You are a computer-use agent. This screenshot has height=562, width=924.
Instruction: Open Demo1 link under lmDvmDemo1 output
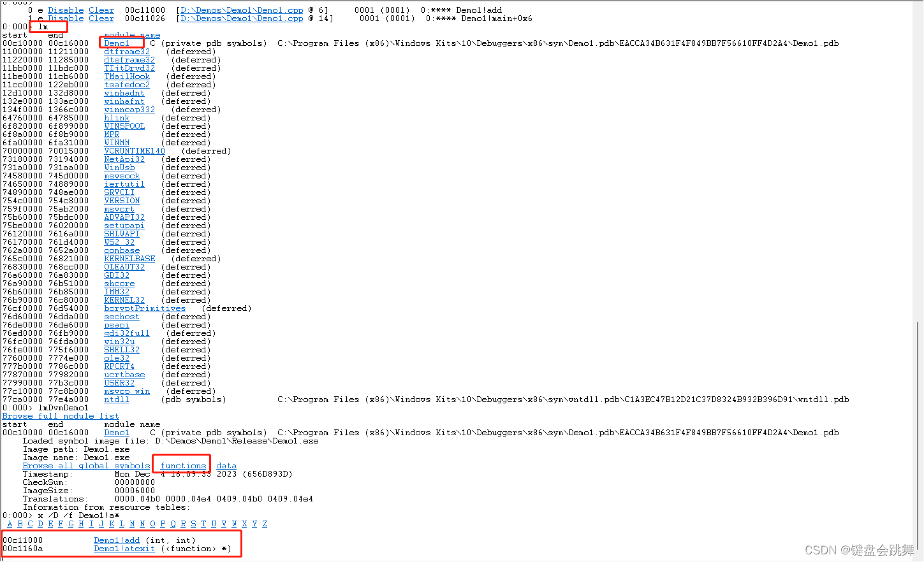point(117,433)
